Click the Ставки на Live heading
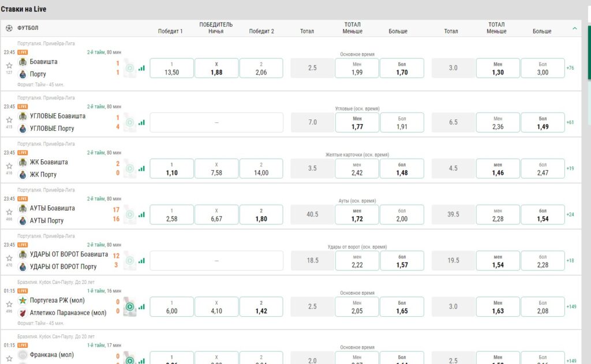The height and width of the screenshot is (364, 591). click(x=23, y=9)
